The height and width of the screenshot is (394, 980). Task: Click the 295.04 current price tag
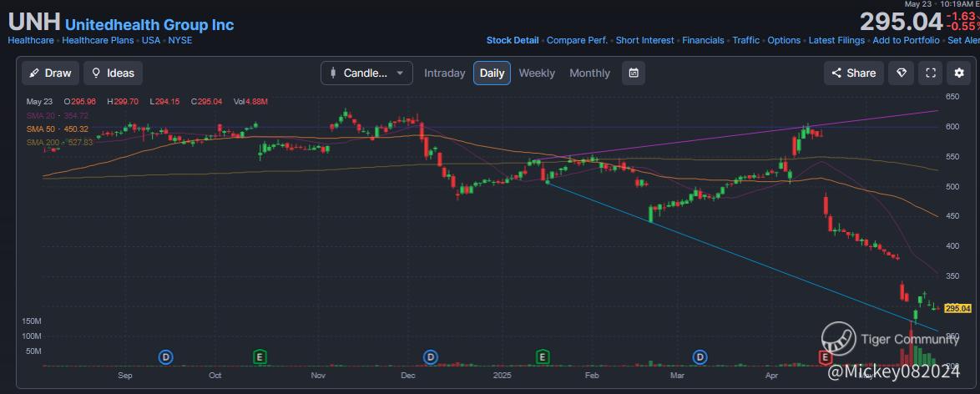pos(957,308)
